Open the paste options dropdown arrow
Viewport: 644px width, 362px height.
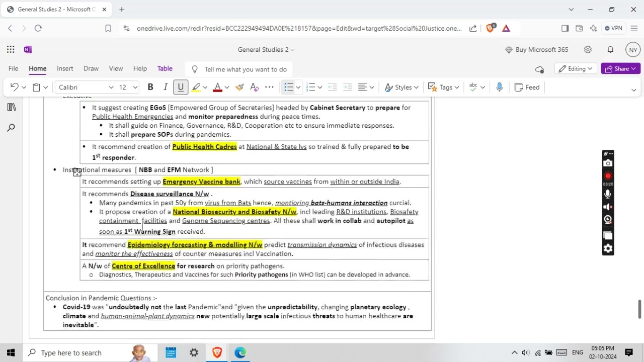(45, 87)
